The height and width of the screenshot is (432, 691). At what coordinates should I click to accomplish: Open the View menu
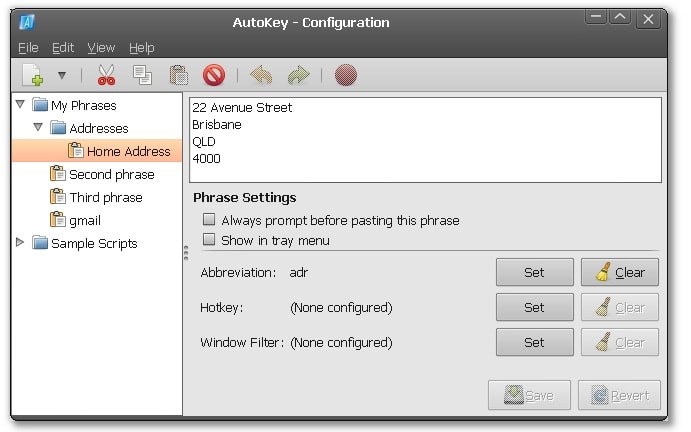tap(101, 48)
